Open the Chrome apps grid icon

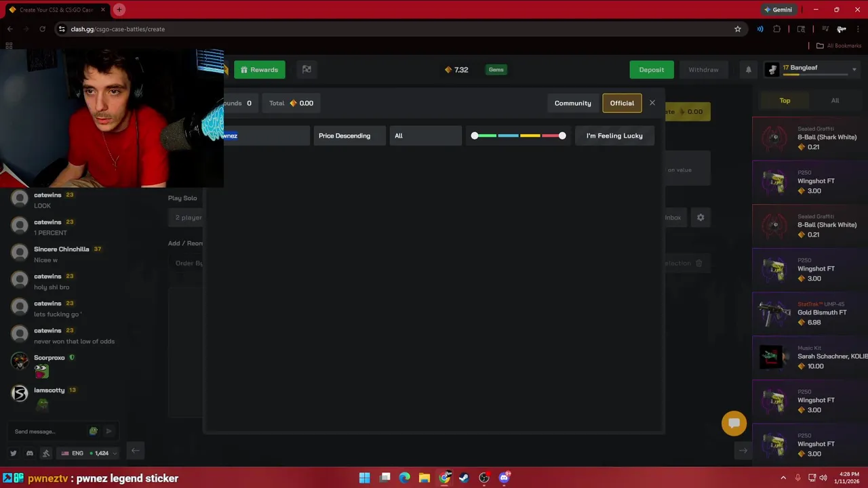click(9, 45)
